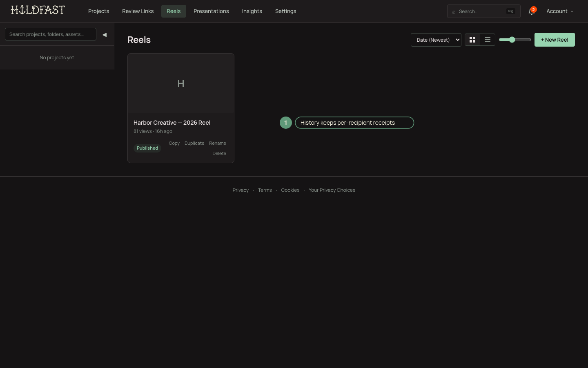Click the Published status badge
Screen dimensions: 588x368
click(x=147, y=148)
